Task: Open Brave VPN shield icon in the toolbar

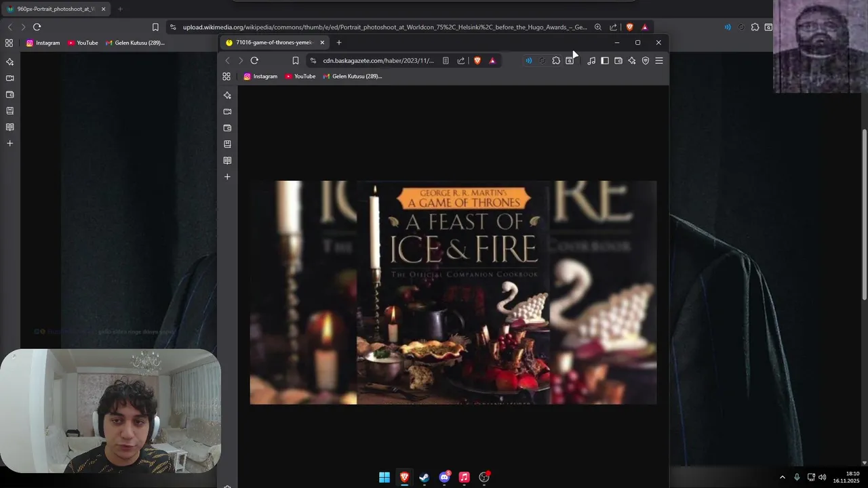Action: [x=646, y=60]
